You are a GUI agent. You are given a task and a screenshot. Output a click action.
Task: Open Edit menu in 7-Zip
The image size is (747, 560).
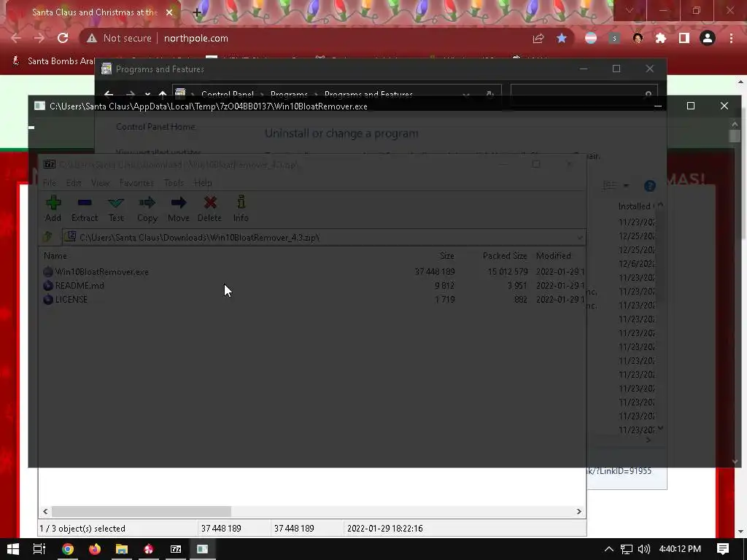click(74, 183)
